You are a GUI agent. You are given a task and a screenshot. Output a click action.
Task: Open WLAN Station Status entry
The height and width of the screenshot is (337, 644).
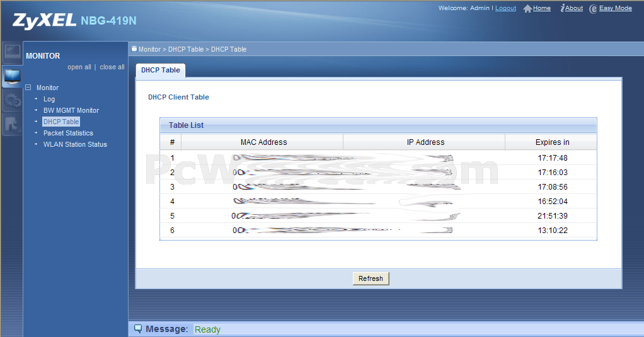tap(75, 144)
